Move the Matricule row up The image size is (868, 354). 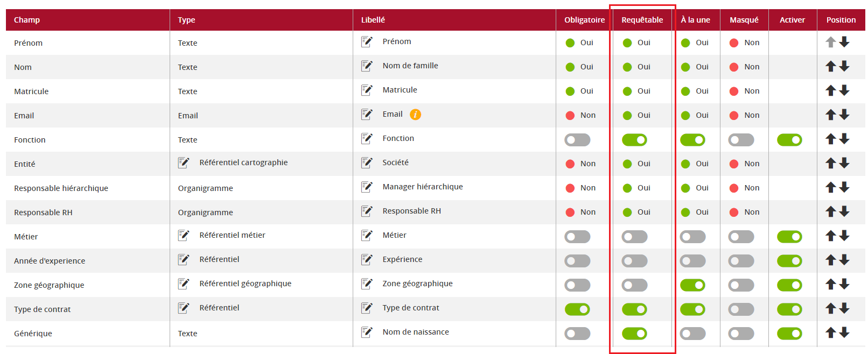(x=831, y=90)
